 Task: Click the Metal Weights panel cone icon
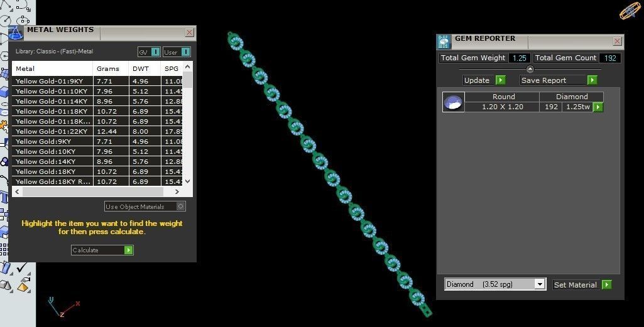16,33
